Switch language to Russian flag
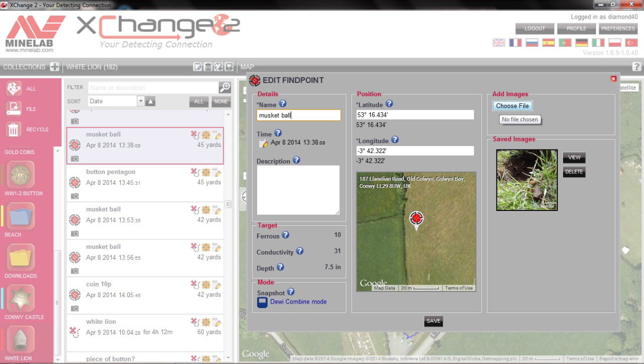This screenshot has width=644, height=364. pos(532,43)
